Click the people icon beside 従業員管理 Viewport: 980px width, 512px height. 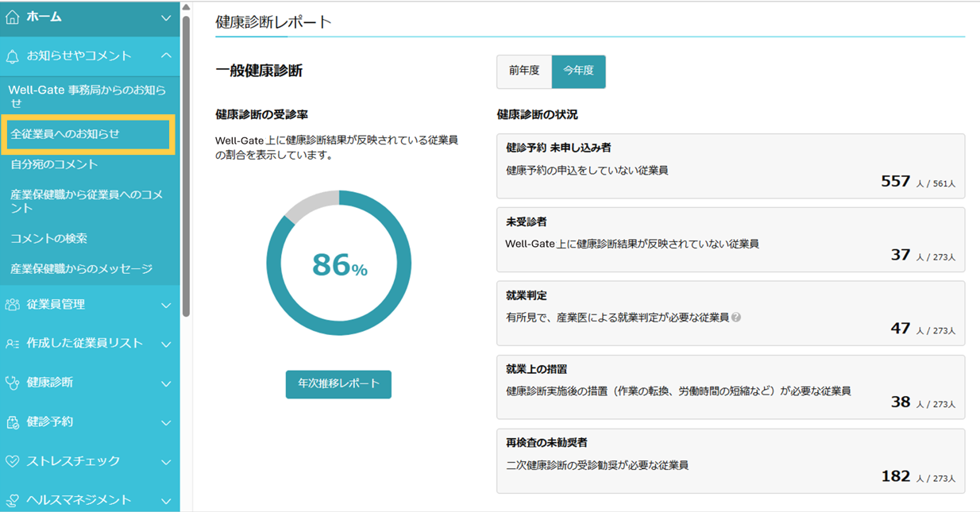12,304
